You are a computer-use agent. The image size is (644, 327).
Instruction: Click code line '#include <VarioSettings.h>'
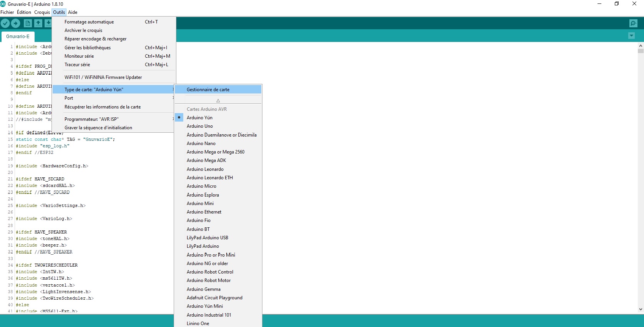pyautogui.click(x=51, y=206)
